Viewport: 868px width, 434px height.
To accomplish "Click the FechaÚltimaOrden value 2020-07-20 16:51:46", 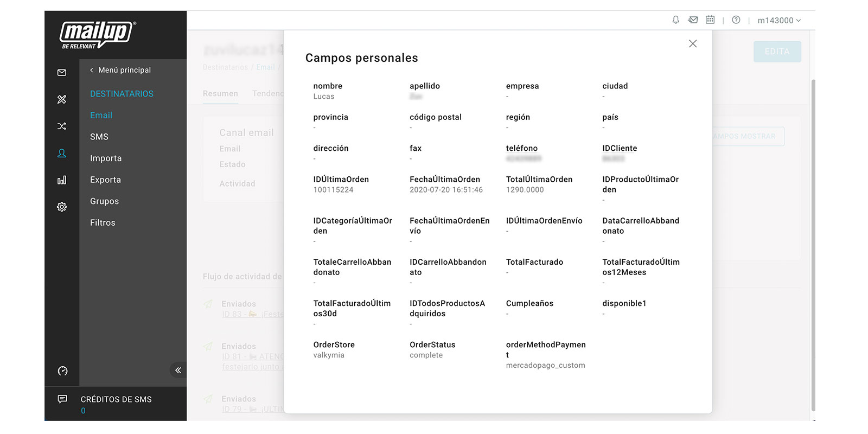I will tap(446, 190).
